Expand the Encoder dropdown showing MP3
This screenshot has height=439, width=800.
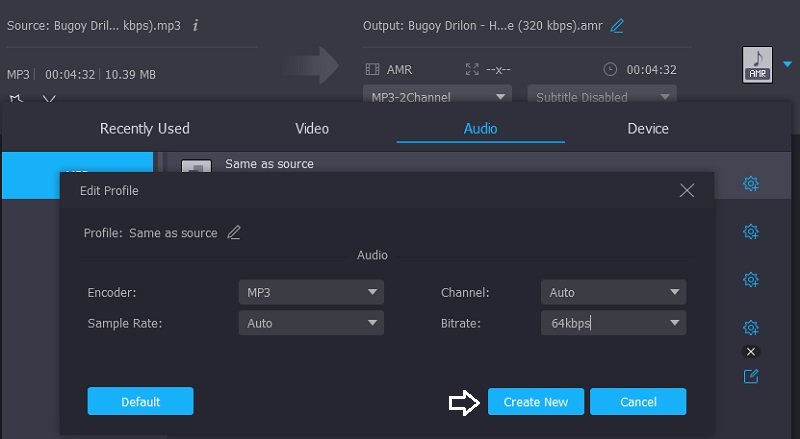point(311,293)
